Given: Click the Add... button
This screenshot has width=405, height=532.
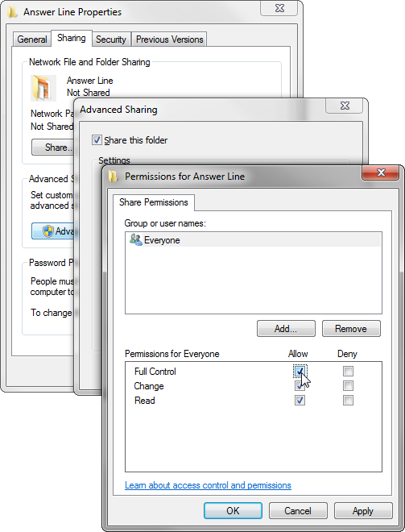Looking at the screenshot, I should coord(286,328).
